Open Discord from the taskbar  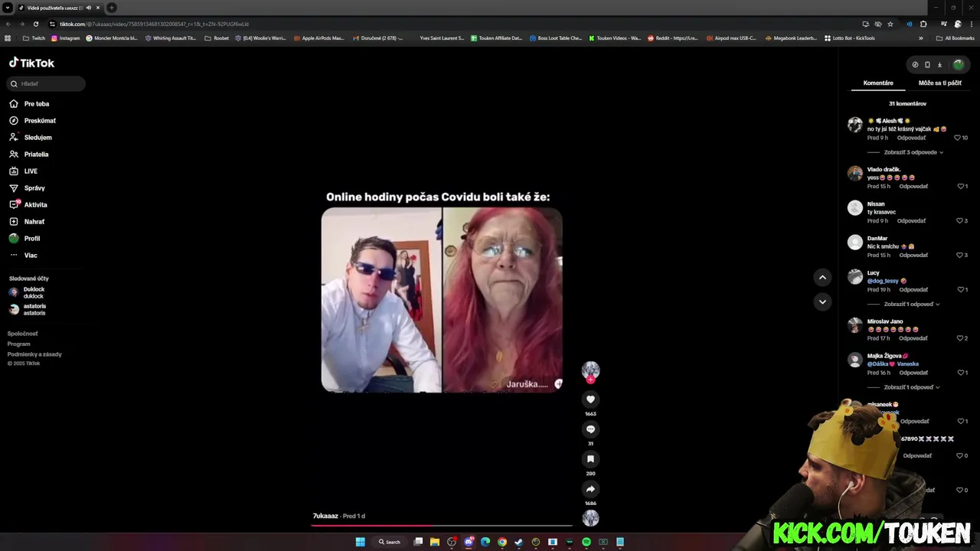click(469, 542)
